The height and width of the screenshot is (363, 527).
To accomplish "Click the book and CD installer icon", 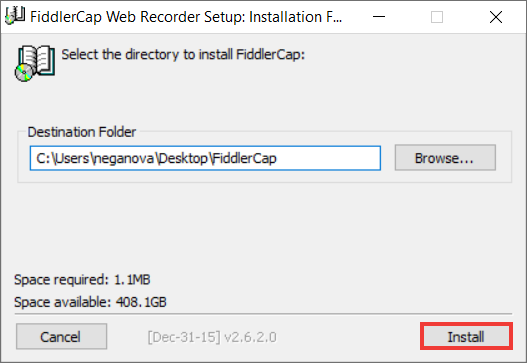I will click(x=35, y=64).
